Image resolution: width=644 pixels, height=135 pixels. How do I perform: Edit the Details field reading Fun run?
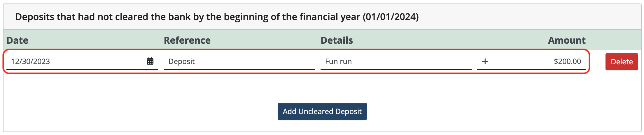pyautogui.click(x=396, y=61)
